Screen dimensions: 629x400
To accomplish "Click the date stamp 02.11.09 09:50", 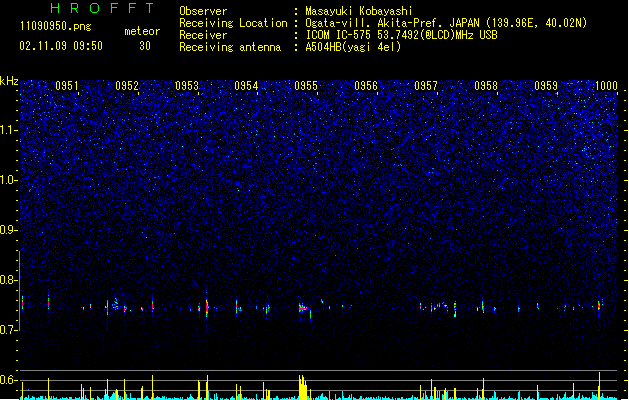I will (x=61, y=46).
